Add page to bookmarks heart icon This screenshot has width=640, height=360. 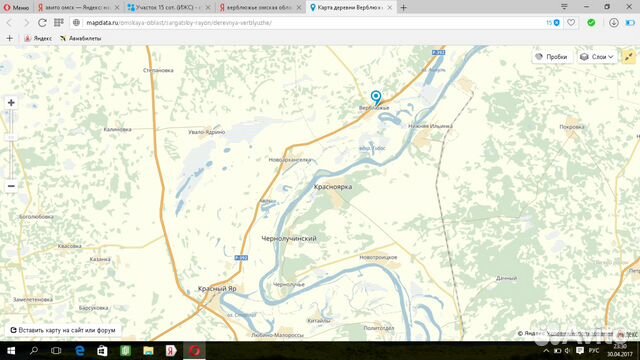571,23
